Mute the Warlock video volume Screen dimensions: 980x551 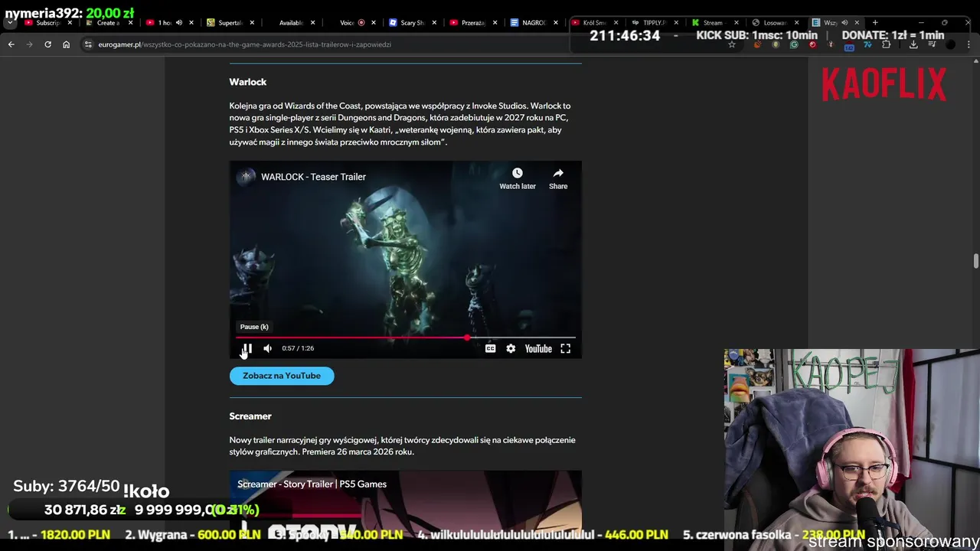tap(267, 349)
